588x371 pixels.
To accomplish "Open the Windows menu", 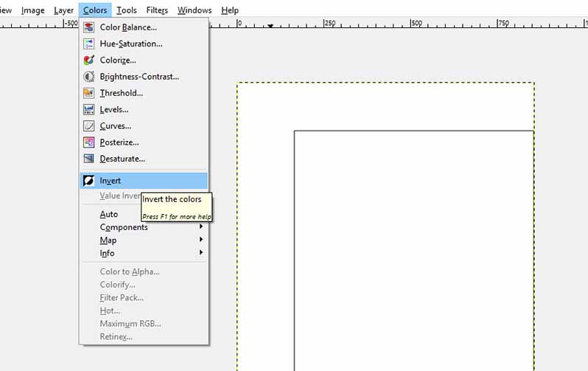I will (x=195, y=10).
